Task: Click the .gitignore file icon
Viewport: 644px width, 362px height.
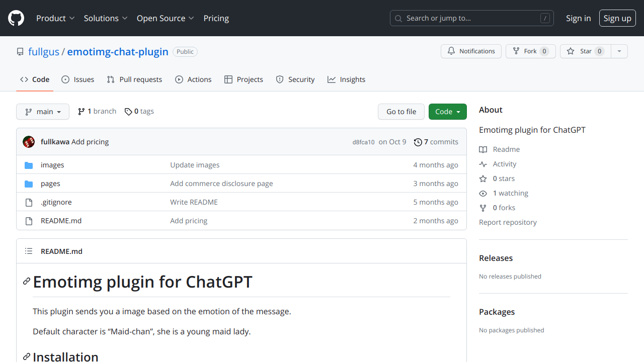Action: (x=29, y=202)
